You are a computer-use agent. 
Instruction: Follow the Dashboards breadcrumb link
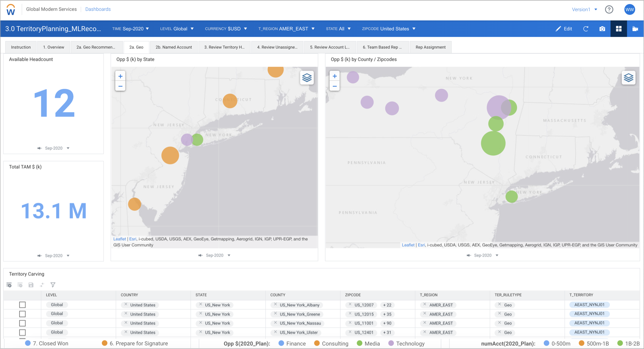coord(98,9)
